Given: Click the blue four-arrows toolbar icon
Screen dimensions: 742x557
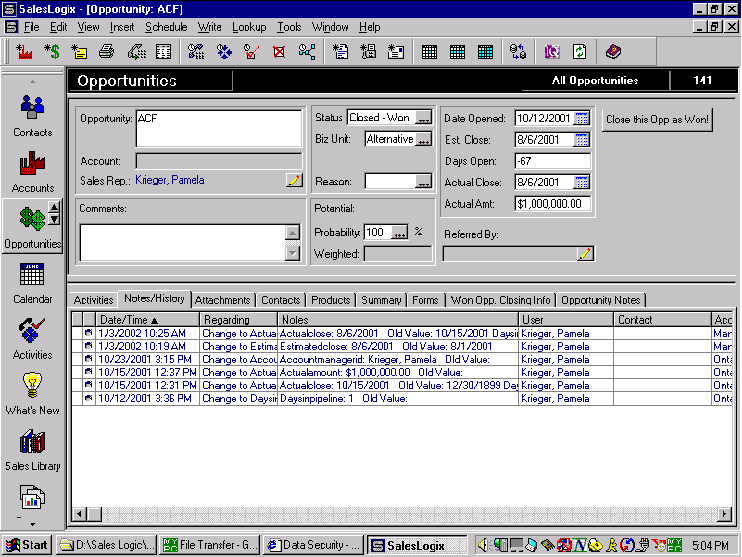Looking at the screenshot, I should [x=224, y=52].
